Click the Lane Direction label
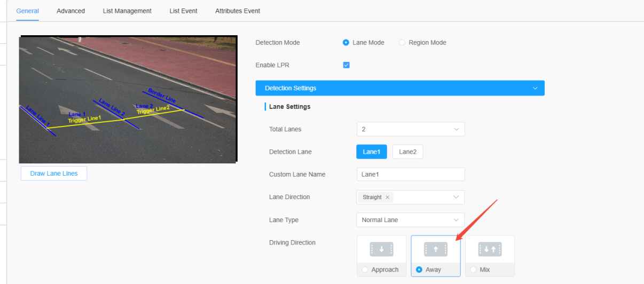Screen dimensions: 644x284 pyautogui.click(x=289, y=197)
